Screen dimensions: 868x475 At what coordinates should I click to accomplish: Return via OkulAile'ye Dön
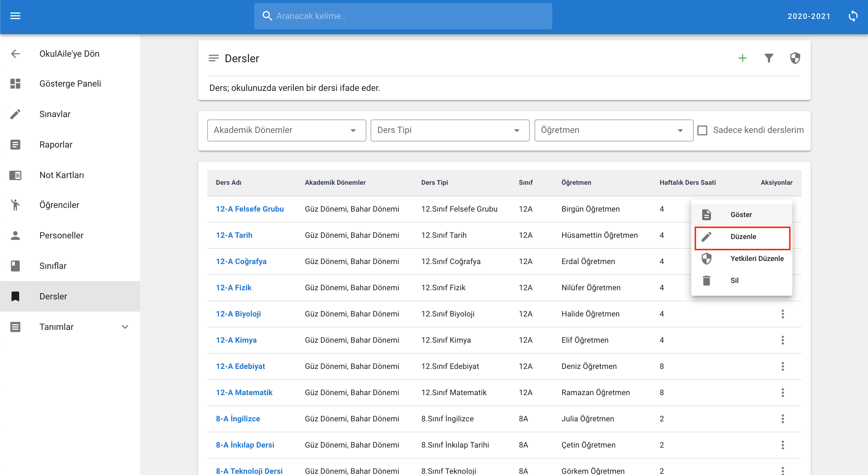pos(70,54)
